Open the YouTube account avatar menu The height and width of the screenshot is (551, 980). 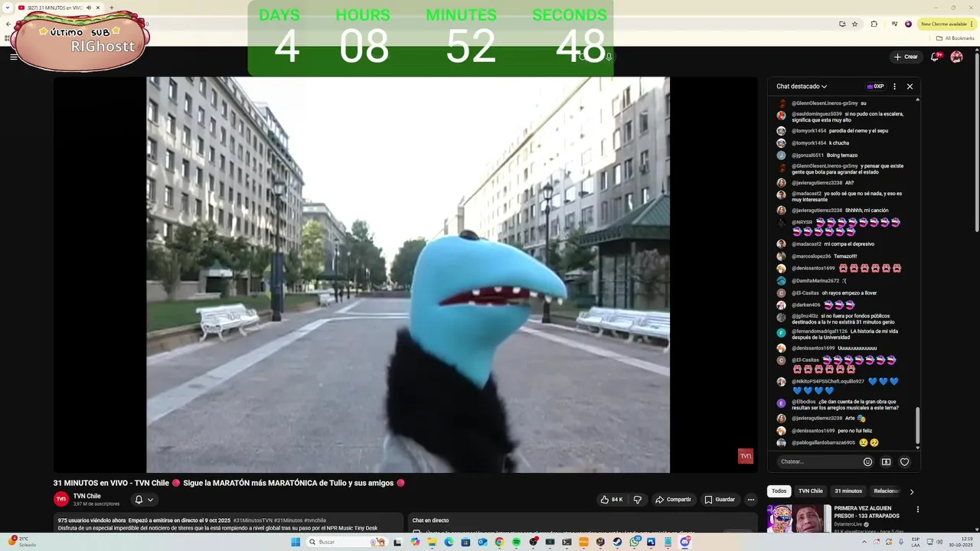pyautogui.click(x=956, y=57)
